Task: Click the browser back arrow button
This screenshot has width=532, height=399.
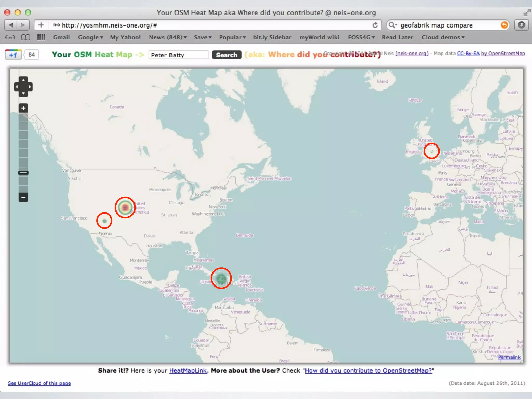Action: coord(11,25)
